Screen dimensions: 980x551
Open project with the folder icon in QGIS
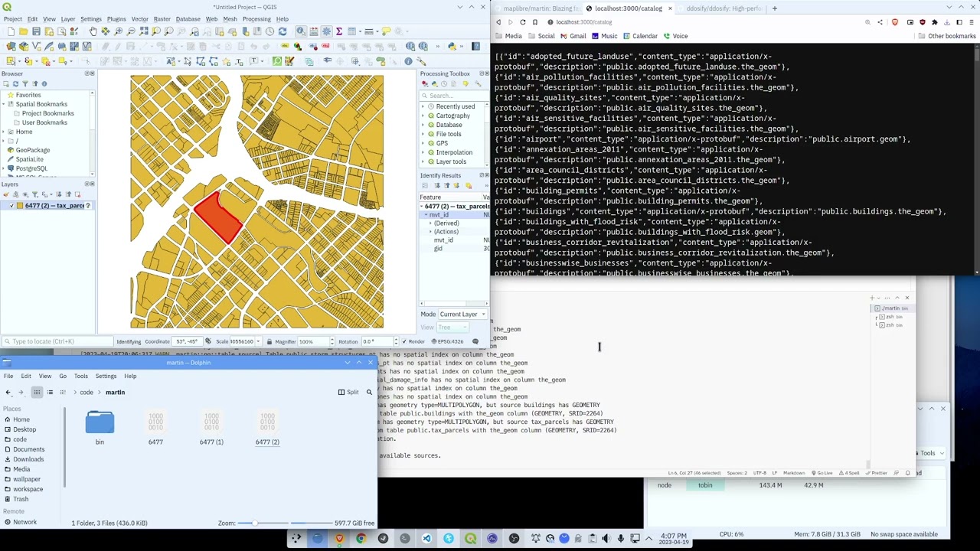click(x=24, y=31)
